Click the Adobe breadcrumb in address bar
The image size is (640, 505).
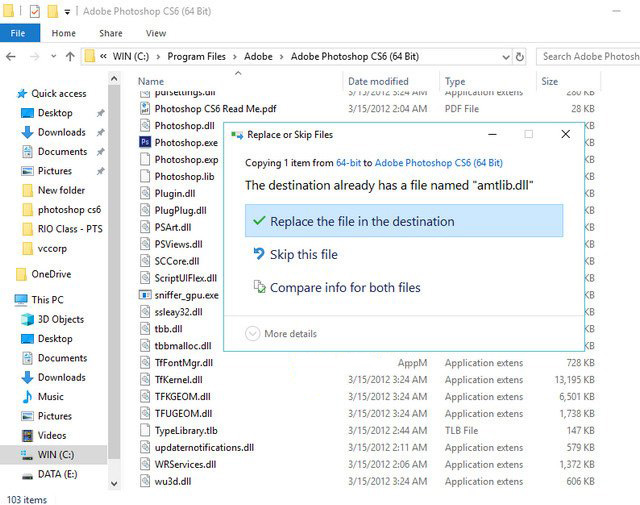[258, 57]
